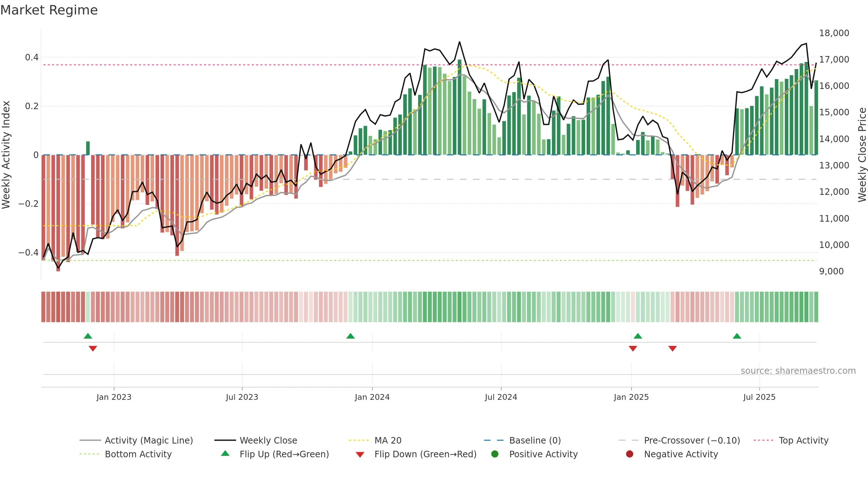Image resolution: width=868 pixels, height=488 pixels.
Task: Click the 18,000 price axis tick
Action: (834, 33)
